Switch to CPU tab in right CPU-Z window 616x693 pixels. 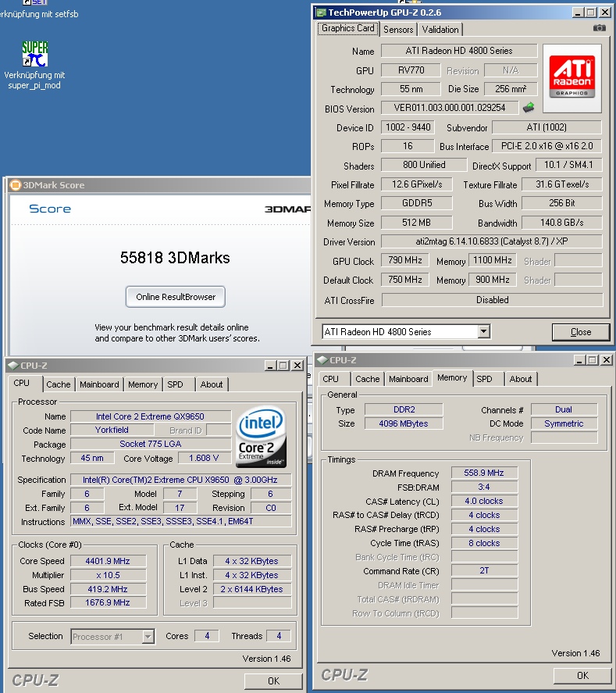tap(331, 379)
